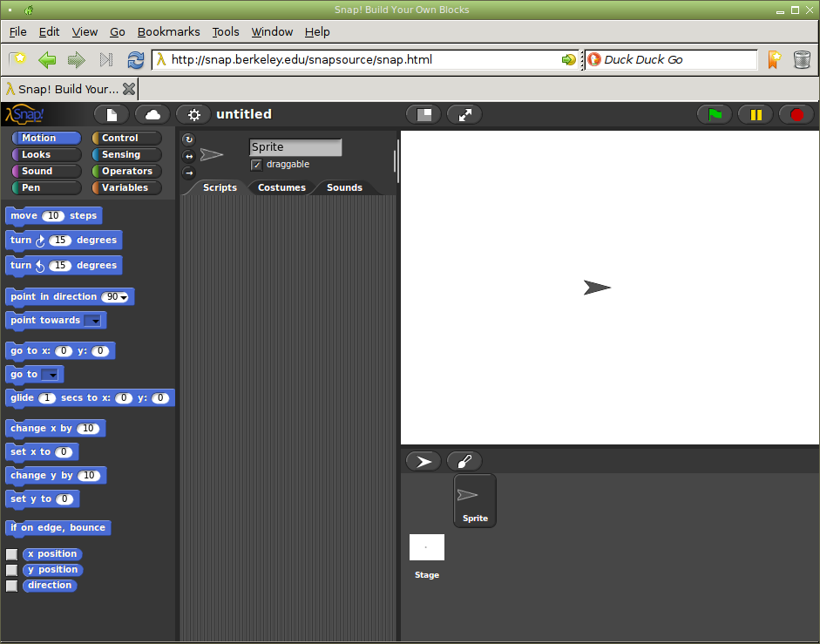This screenshot has width=820, height=644.
Task: Click the steps value 10 in move block
Action: pos(53,215)
